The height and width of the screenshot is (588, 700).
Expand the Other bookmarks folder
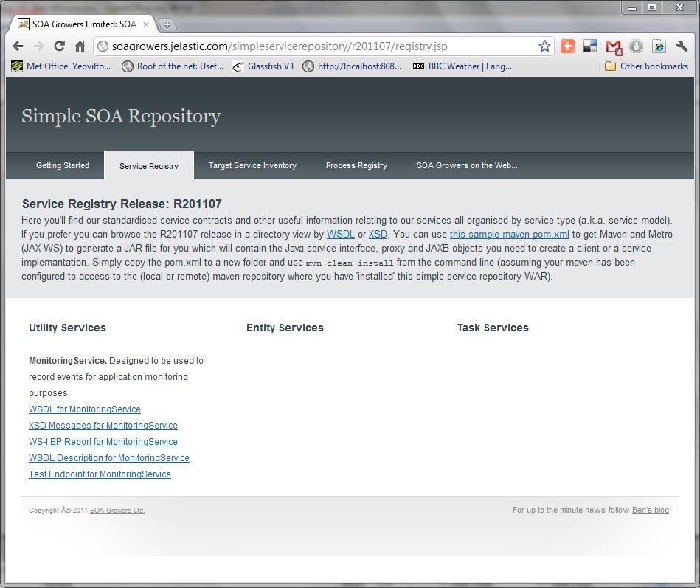pyautogui.click(x=644, y=66)
